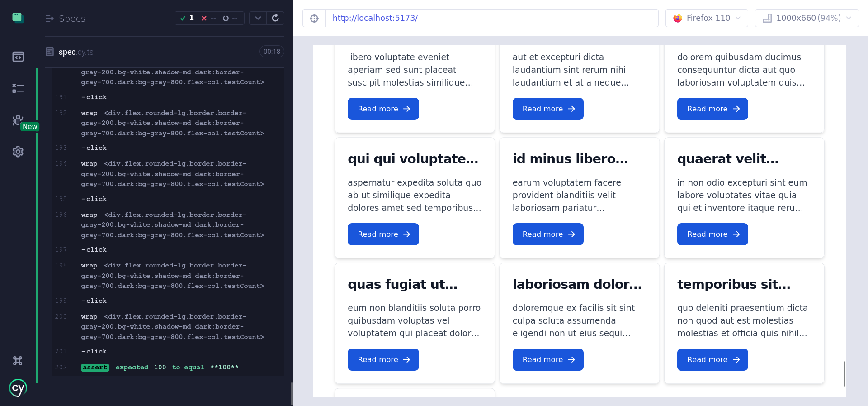Select the wrap command on line 200
The height and width of the screenshot is (406, 868).
(168, 327)
